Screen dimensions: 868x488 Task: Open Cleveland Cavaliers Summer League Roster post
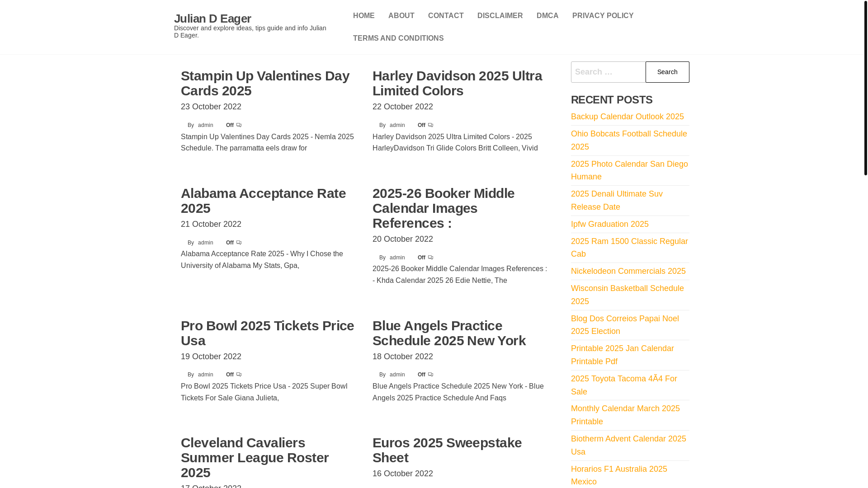coord(255,457)
